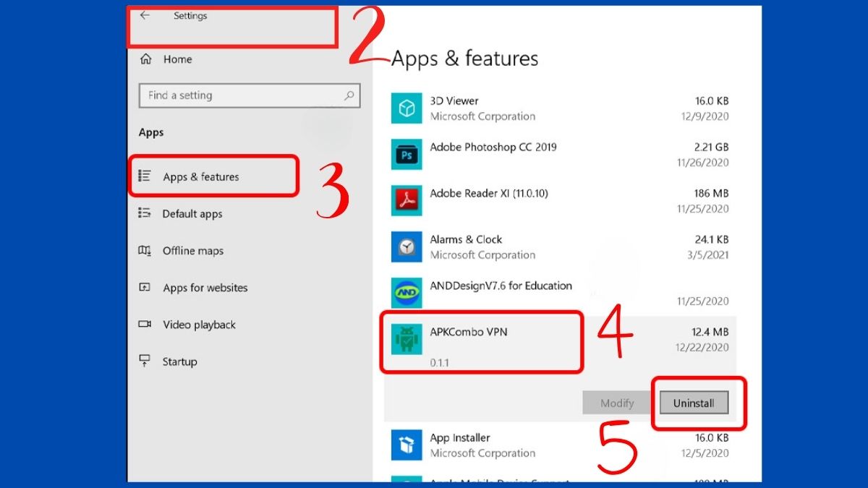Image resolution: width=868 pixels, height=488 pixels.
Task: Click the 3/5/2021 install date
Action: pyautogui.click(x=707, y=254)
